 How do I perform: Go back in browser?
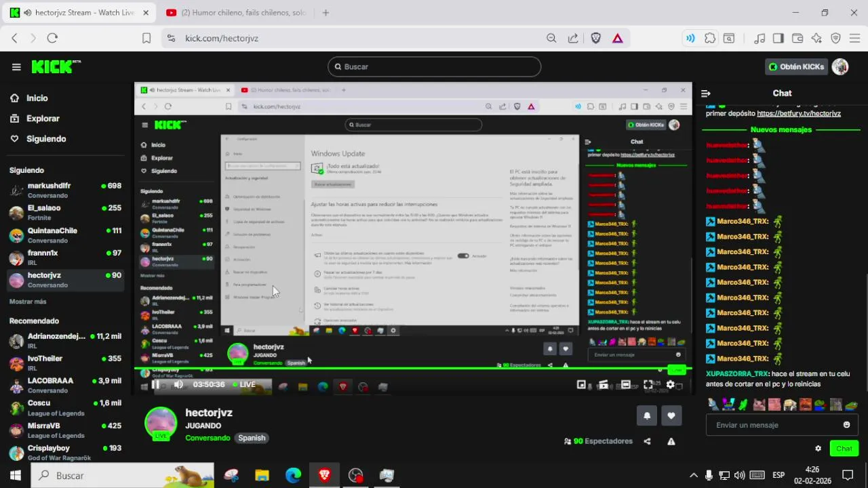pyautogui.click(x=14, y=38)
